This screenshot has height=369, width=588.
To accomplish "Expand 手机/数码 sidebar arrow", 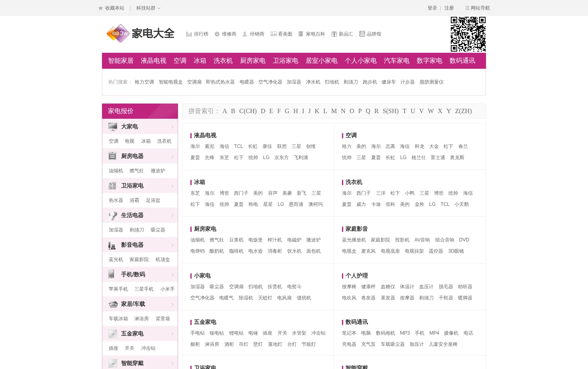I will pyautogui.click(x=172, y=275).
